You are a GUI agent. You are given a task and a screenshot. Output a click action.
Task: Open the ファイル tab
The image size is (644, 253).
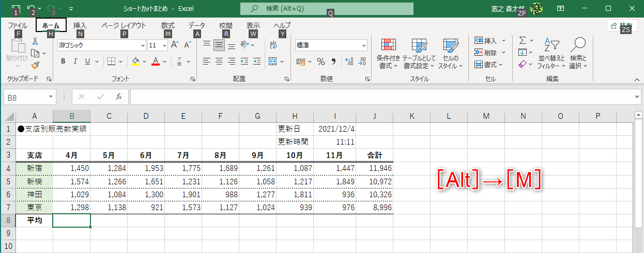point(18,25)
